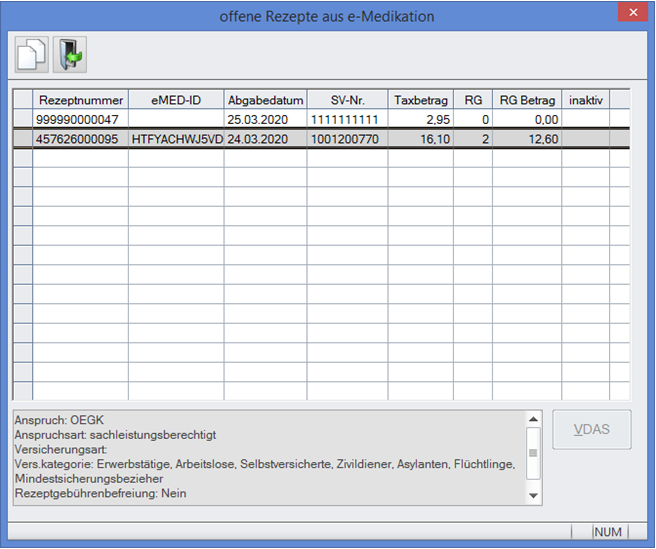The image size is (656, 549).
Task: Click the Anspruch details text area
Action: 268,457
